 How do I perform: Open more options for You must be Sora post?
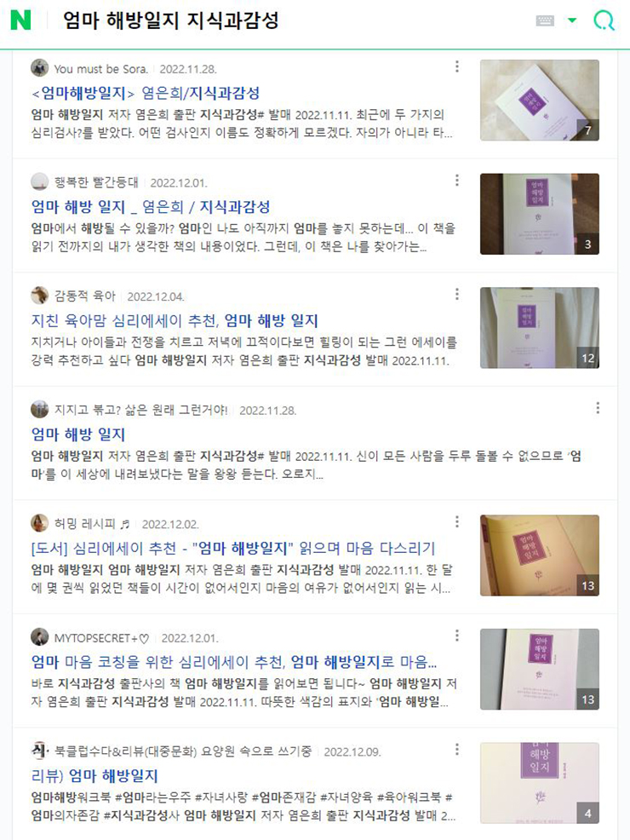[x=456, y=66]
